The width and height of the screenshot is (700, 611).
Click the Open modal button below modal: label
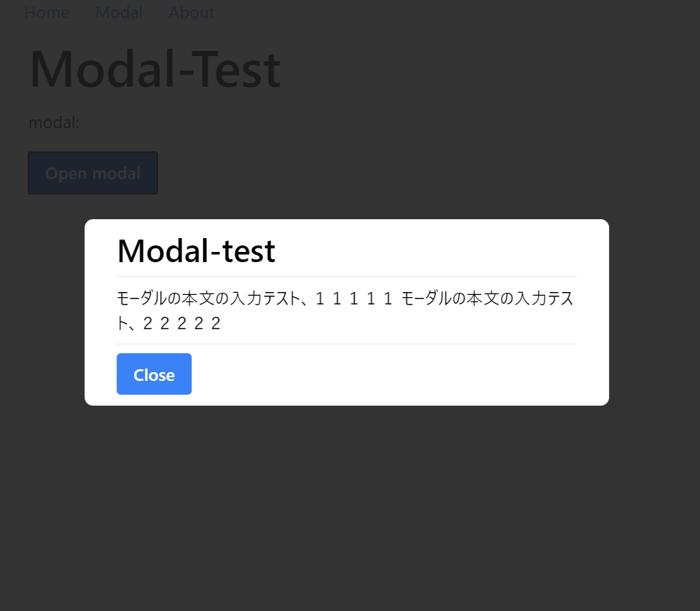[93, 173]
